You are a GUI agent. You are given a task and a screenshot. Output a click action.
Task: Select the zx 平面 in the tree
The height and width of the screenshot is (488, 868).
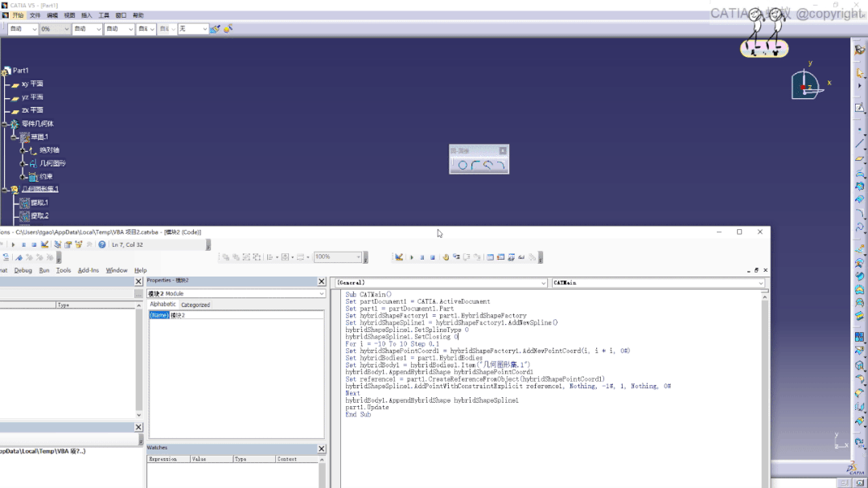(32, 110)
